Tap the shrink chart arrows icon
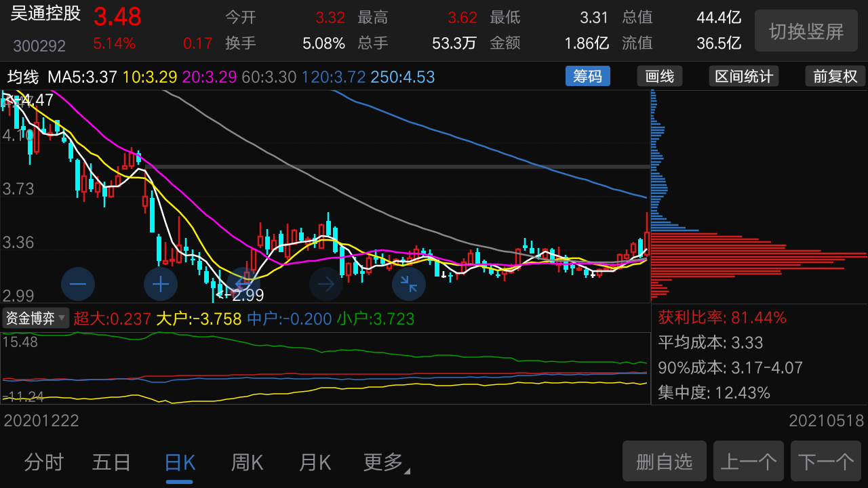 [409, 284]
